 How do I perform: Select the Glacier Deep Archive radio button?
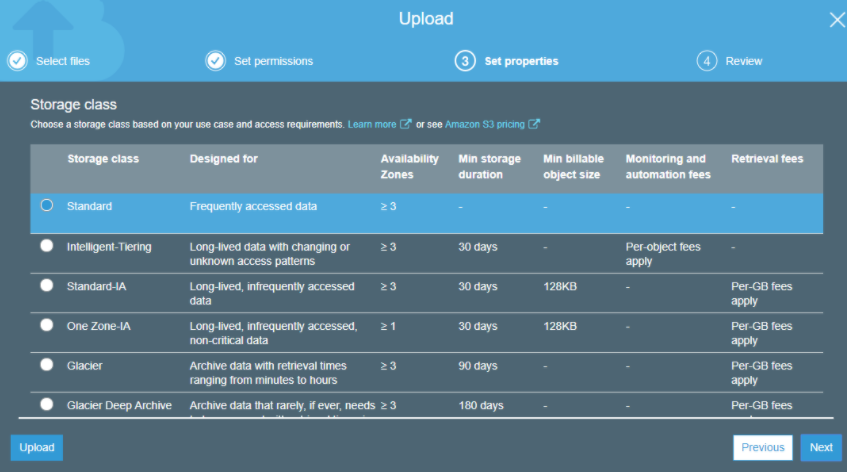(x=47, y=404)
